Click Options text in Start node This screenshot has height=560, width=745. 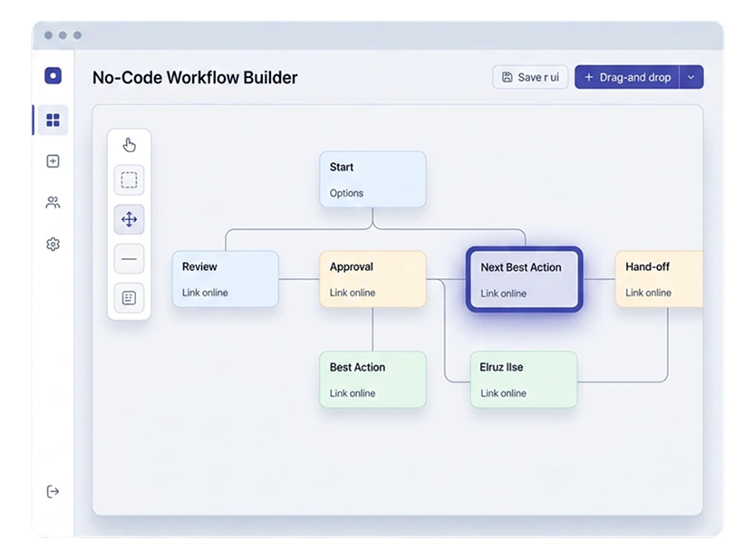pyautogui.click(x=346, y=193)
